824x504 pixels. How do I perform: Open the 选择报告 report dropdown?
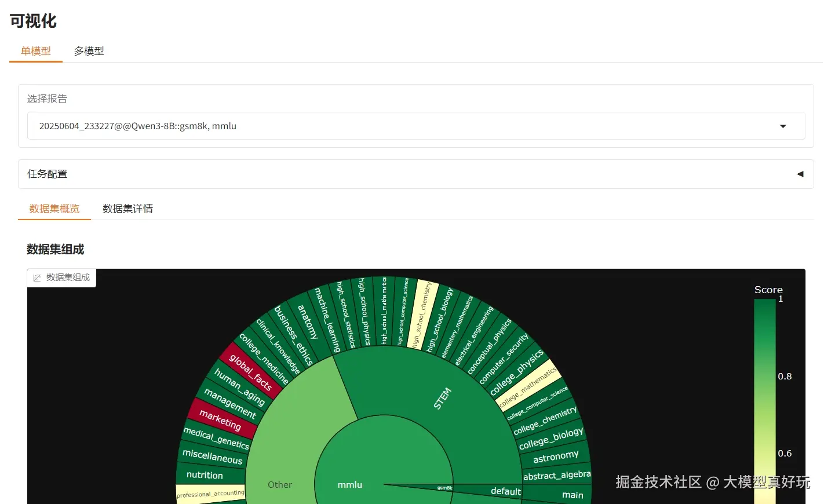click(415, 126)
